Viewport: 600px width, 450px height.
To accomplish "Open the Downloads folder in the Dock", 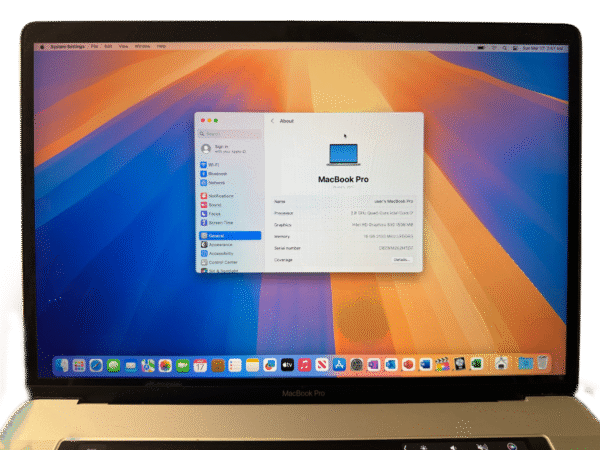I will tap(525, 363).
